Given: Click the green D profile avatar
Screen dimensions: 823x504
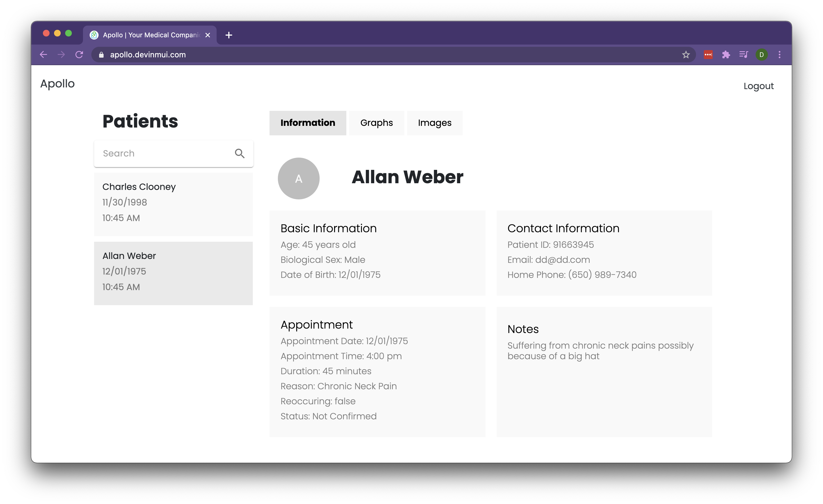Looking at the screenshot, I should tap(761, 55).
